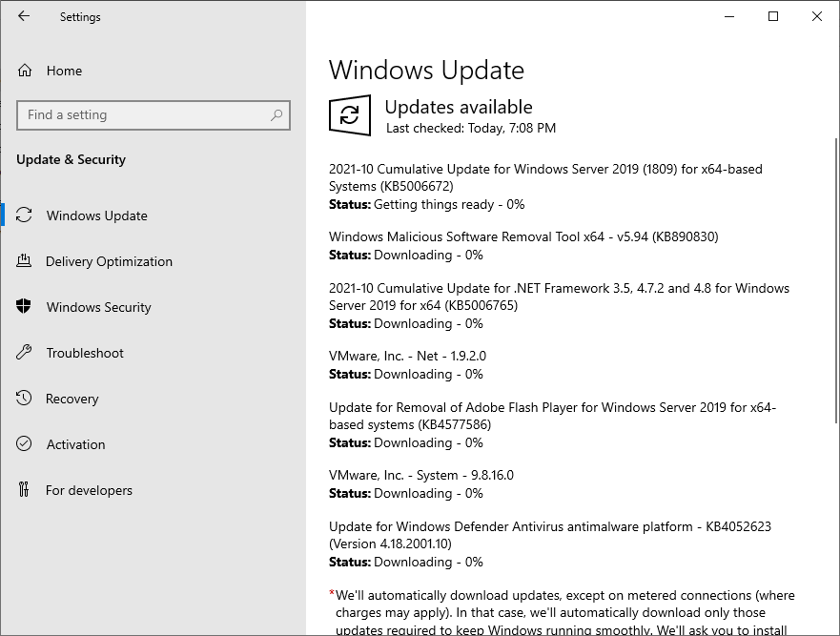Click the Home house icon
Screen dimensions: 840x636
(25, 71)
